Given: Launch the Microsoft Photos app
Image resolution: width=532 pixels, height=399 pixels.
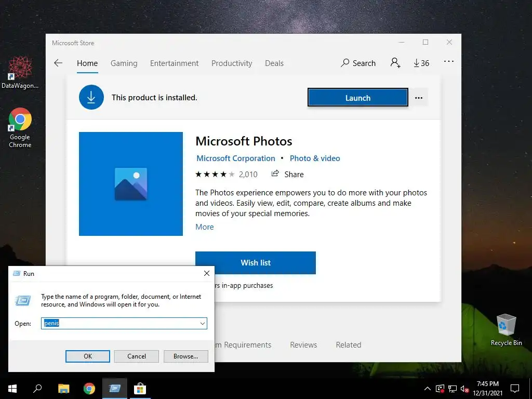Looking at the screenshot, I should click(358, 98).
